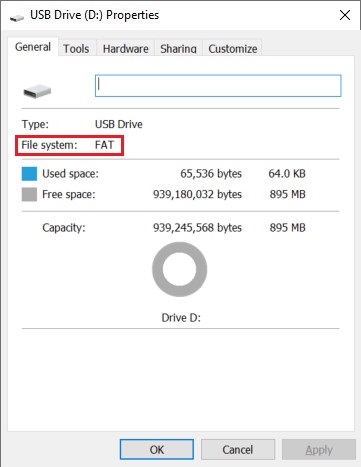
Task: Open the Customize tab
Action: coord(233,49)
